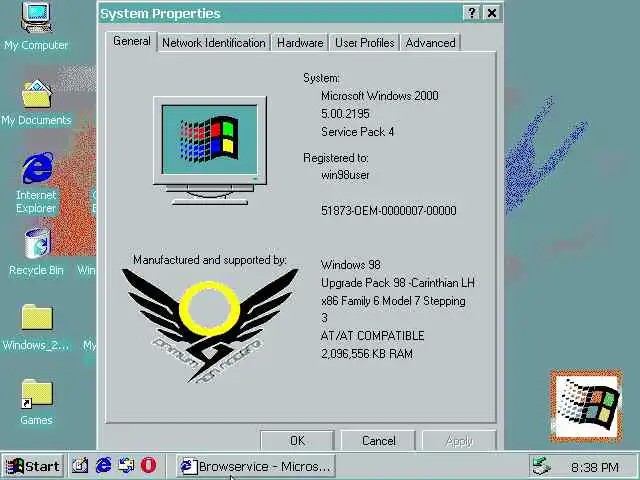
Task: Click product ID 51873-OEM-0000007-00000
Action: point(389,211)
